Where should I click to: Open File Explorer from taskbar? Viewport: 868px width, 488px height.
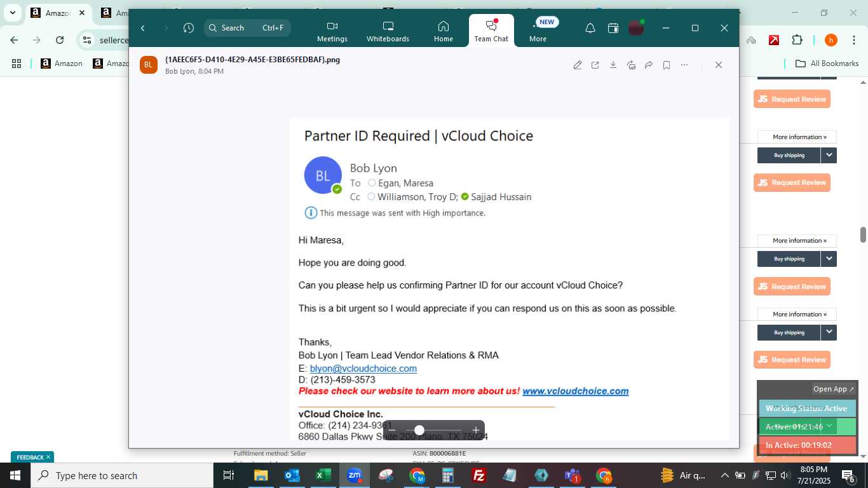point(261,475)
